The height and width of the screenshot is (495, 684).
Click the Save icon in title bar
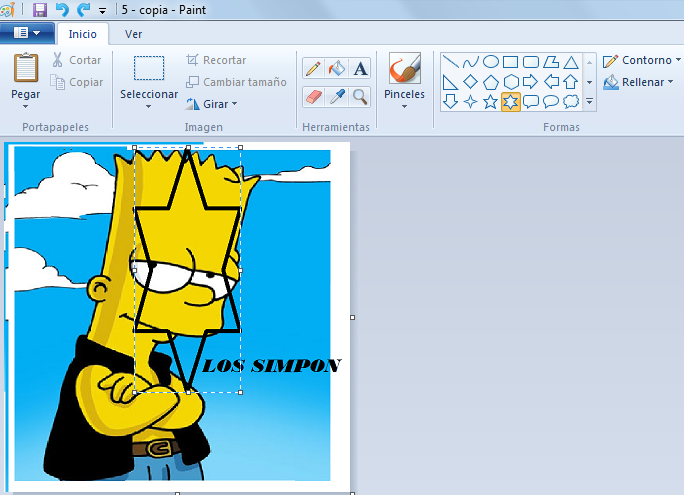point(40,10)
